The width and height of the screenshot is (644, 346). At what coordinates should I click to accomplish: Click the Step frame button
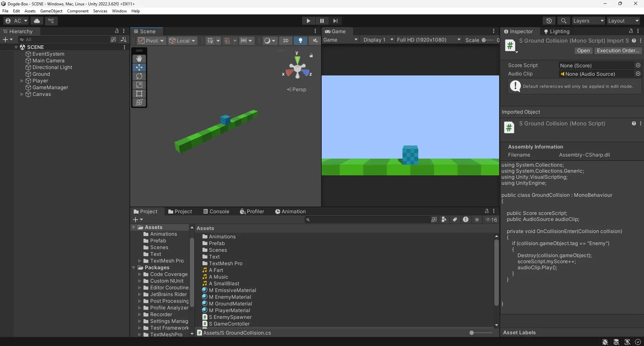tap(335, 21)
